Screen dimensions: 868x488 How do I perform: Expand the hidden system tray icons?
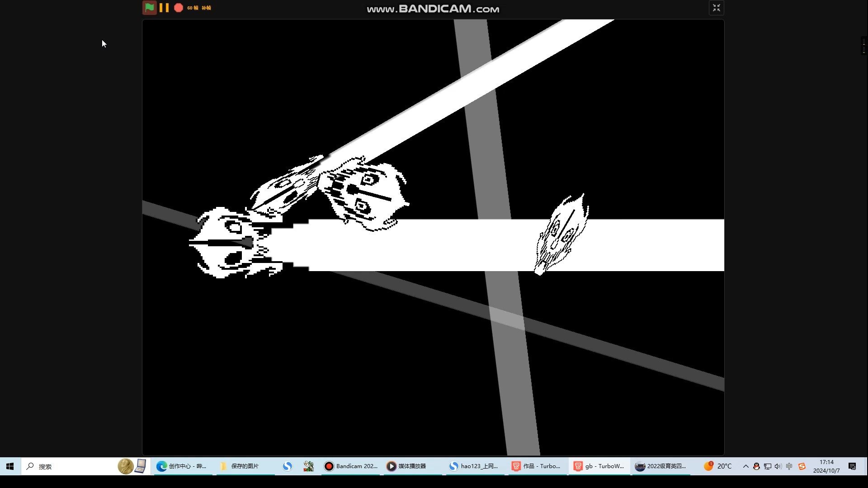[746, 466]
